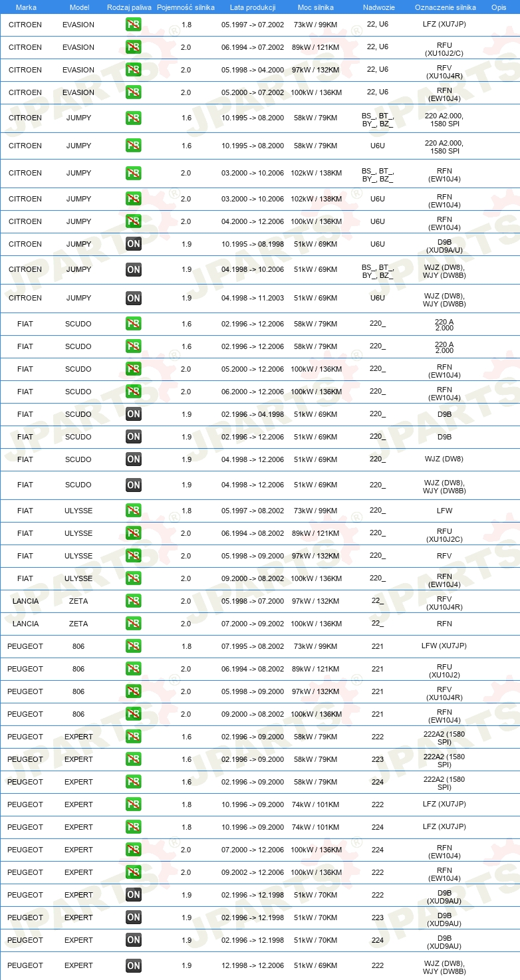Screen dimensions: 520x980
Task: Select the date cell '05.1998 -> 04.2000'
Action: pos(253,70)
